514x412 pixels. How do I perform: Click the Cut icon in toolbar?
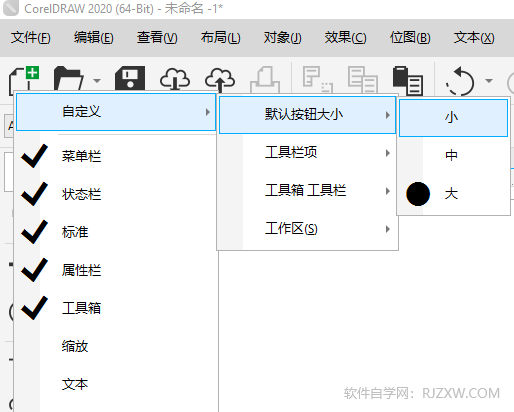317,79
